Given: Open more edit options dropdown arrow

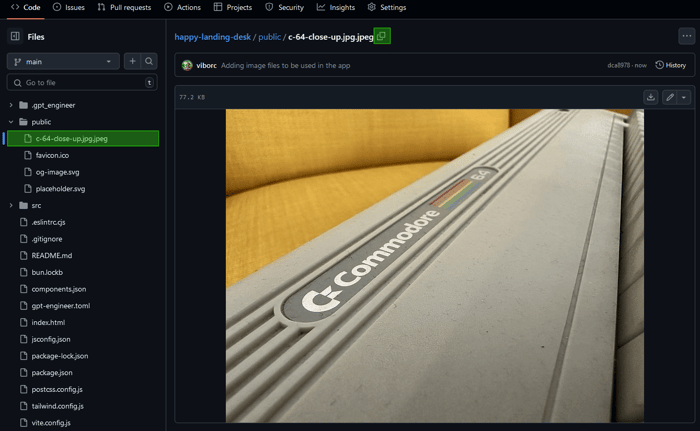Looking at the screenshot, I should (x=684, y=97).
